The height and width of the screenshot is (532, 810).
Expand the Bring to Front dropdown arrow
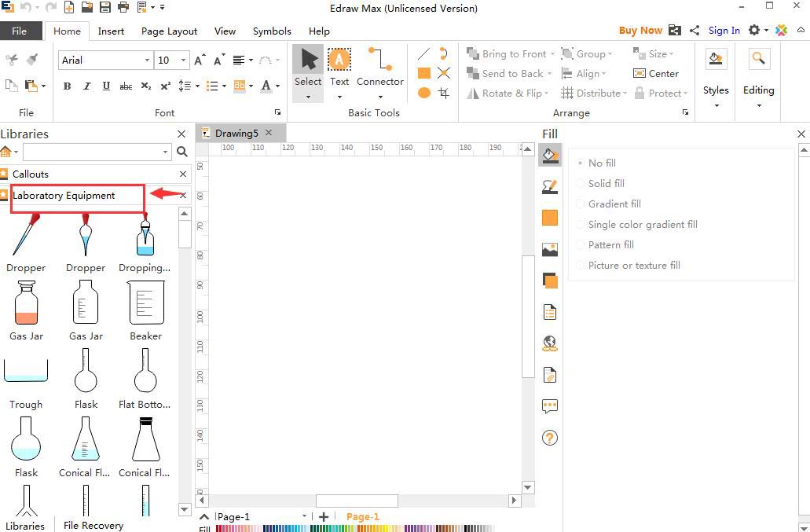coord(552,53)
